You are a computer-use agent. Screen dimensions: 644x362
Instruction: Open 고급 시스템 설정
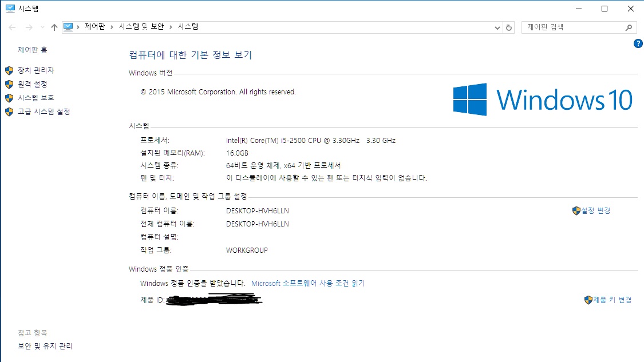coord(44,112)
